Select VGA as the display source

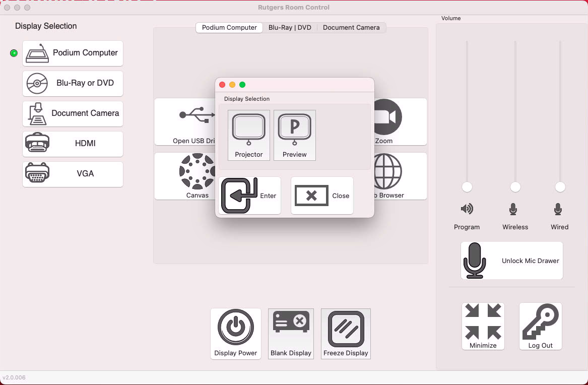(73, 174)
